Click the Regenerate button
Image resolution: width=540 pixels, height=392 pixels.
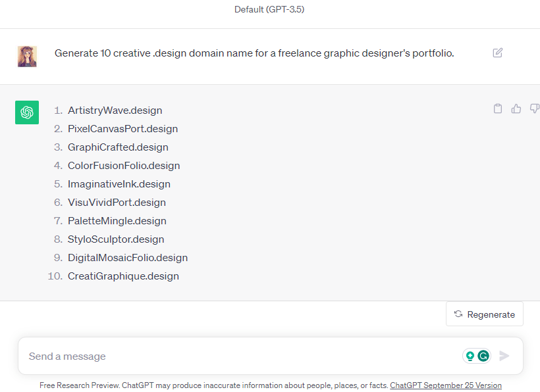tap(485, 314)
